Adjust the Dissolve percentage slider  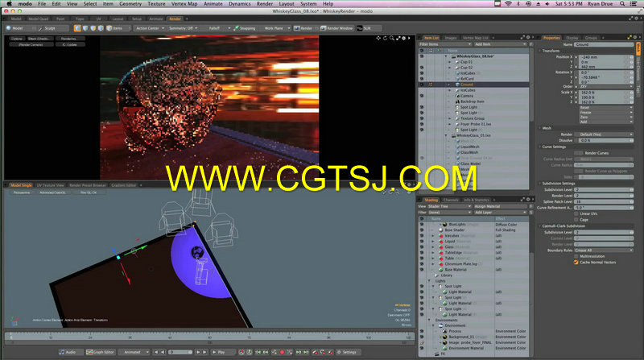[x=606, y=141]
